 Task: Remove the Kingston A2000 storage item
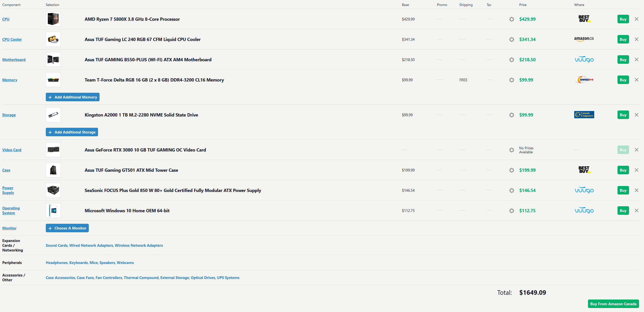(636, 115)
